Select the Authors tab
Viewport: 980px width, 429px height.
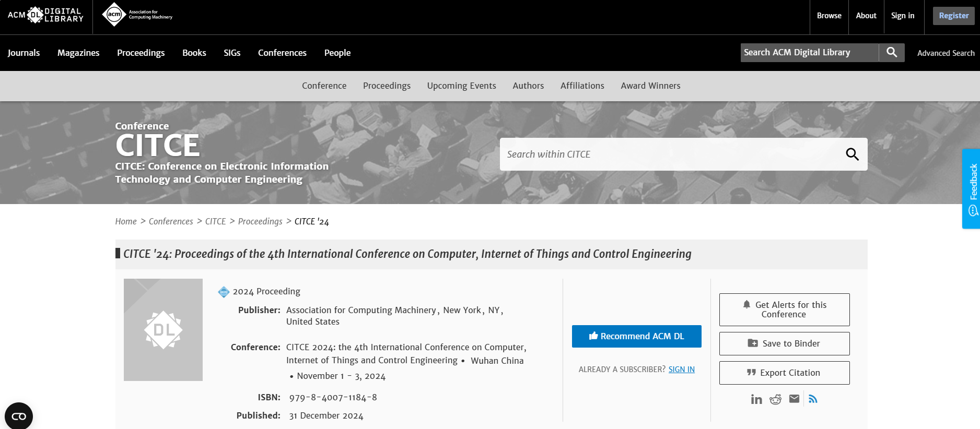click(x=528, y=86)
